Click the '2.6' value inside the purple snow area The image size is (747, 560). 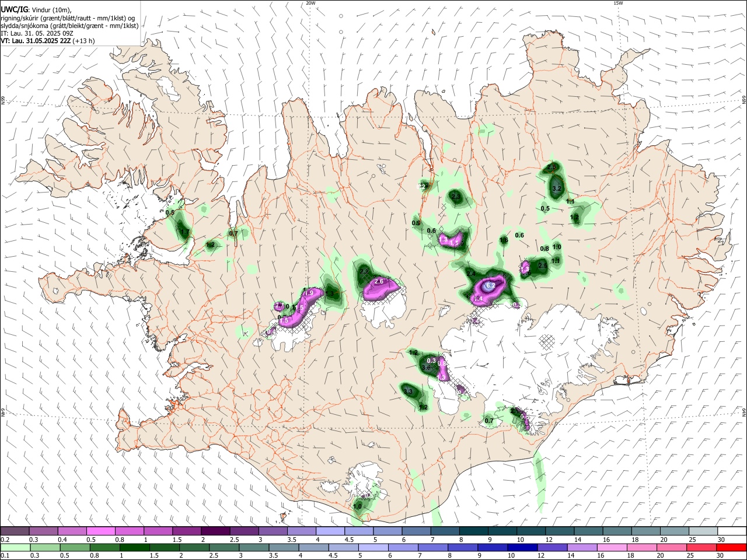(379, 282)
